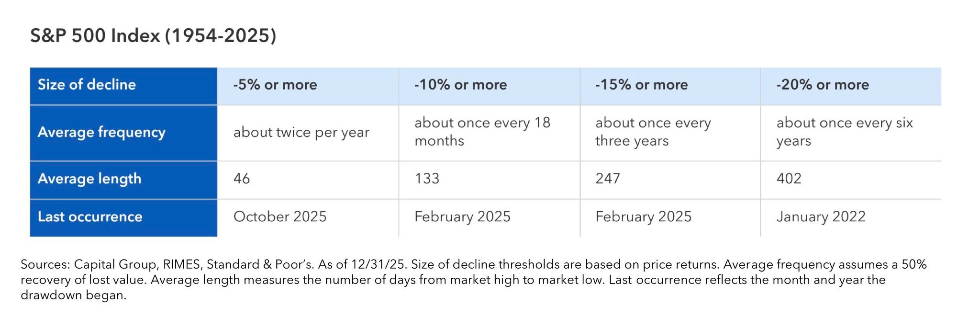Select the about once every three years cell

pyautogui.click(x=653, y=132)
